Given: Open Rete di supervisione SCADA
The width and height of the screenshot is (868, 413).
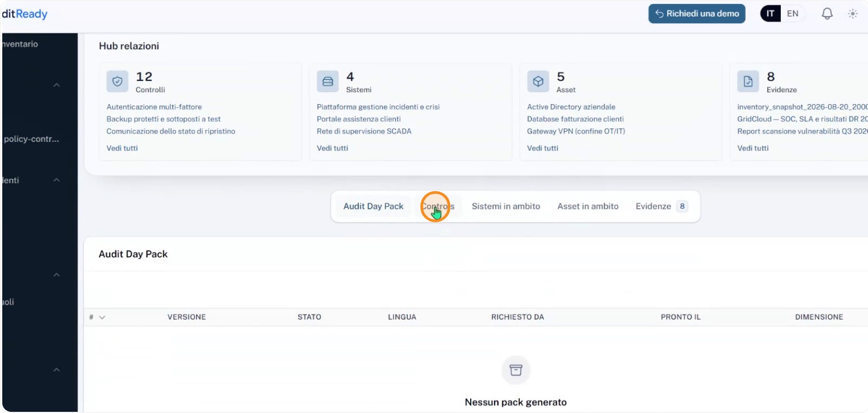Looking at the screenshot, I should coord(364,131).
